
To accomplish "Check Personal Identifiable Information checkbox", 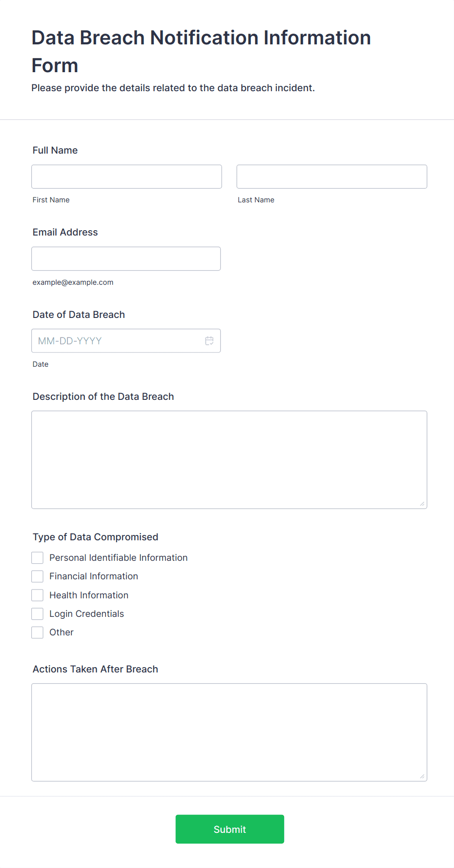I will click(38, 558).
